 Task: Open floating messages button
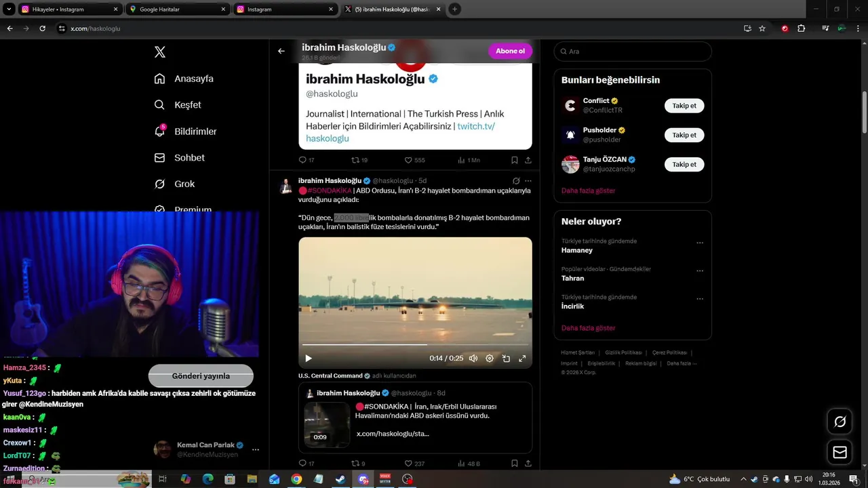[840, 452]
